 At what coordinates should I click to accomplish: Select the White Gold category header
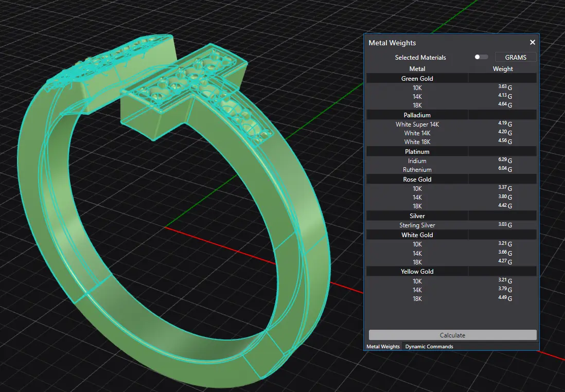click(417, 235)
